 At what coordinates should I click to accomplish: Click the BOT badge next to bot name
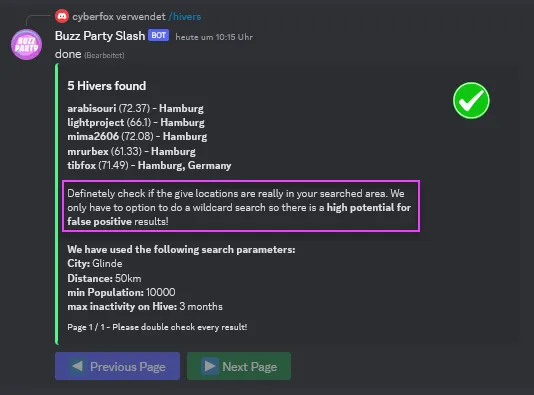pos(158,35)
